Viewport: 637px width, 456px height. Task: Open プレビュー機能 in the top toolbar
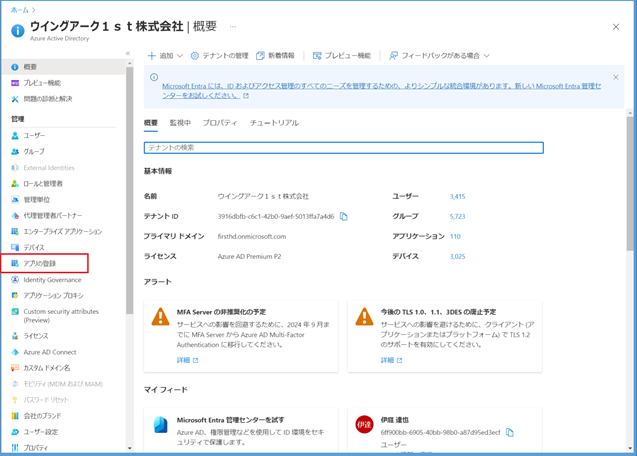point(342,56)
